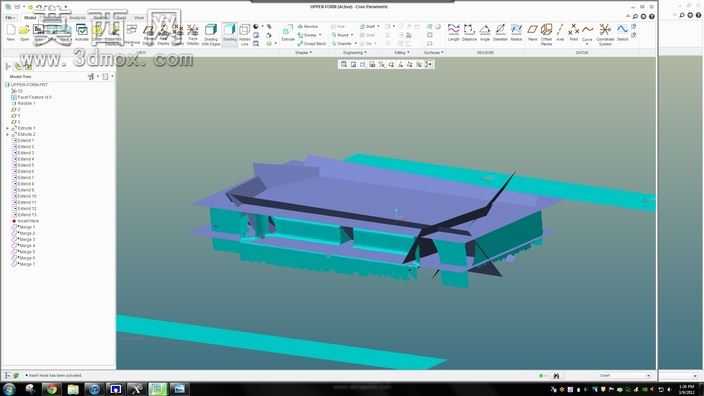Viewport: 704px width, 396px height.
Task: Select UPPER-FORM.PRT root in model tree
Action: click(x=29, y=85)
